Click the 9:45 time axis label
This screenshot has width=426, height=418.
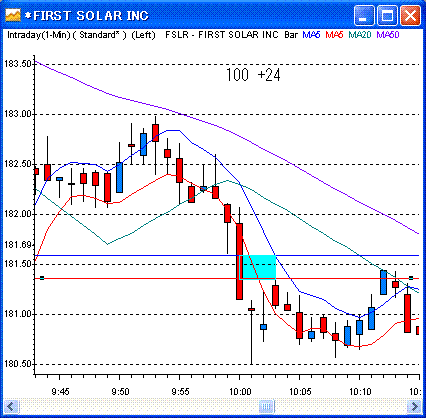pyautogui.click(x=60, y=391)
